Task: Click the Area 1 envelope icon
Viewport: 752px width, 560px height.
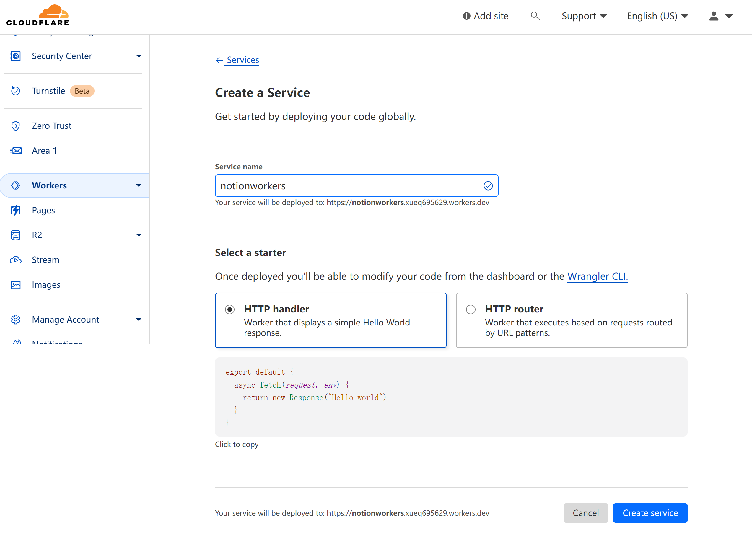Action: click(16, 151)
